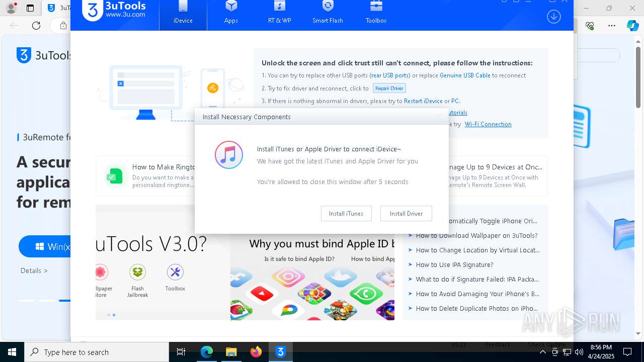Show hidden system tray icons

(542, 352)
